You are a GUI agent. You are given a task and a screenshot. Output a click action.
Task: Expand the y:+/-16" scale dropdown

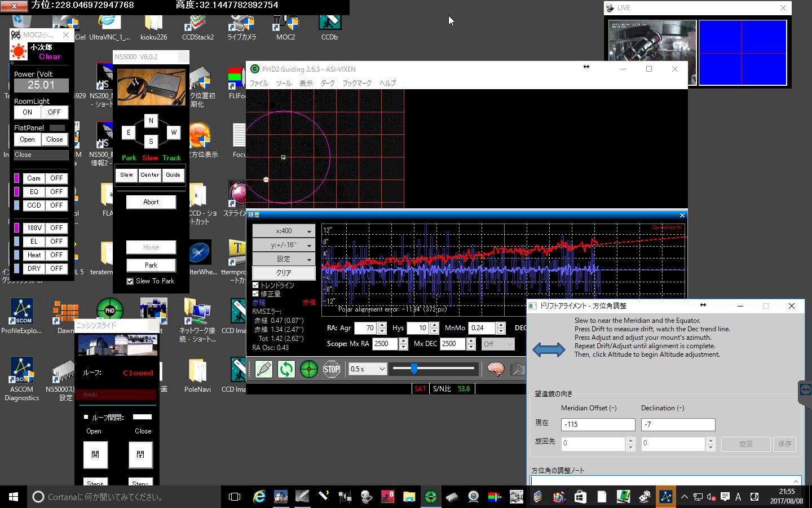(x=284, y=245)
